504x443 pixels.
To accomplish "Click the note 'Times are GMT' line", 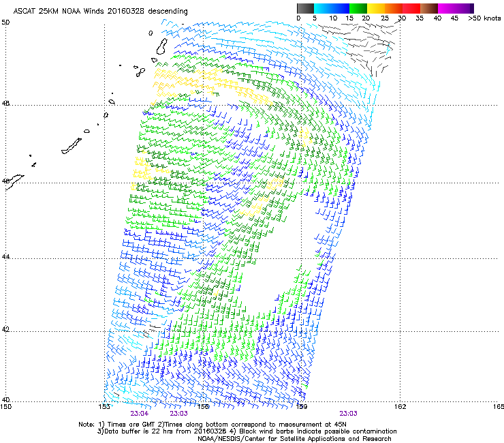I will point(212,425).
